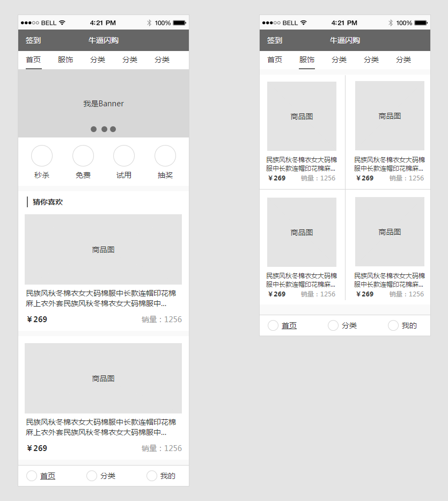The image size is (448, 501).
Task: Tap 我的 label in right phone bottom bar
Action: (409, 325)
